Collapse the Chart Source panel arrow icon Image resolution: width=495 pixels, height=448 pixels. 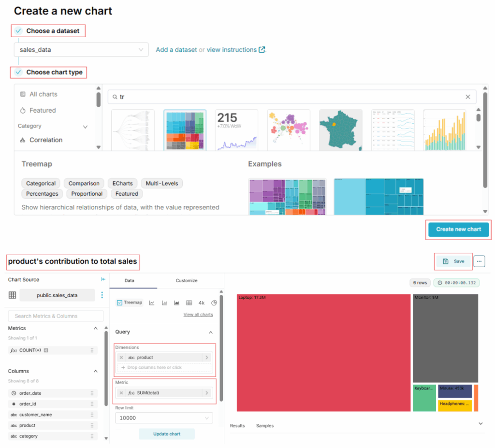pos(103,279)
